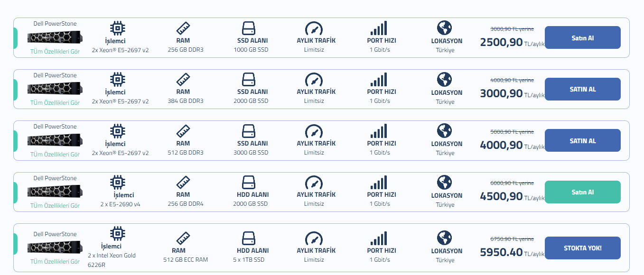Click the server image in the 3000,90 TL row

click(x=55, y=88)
